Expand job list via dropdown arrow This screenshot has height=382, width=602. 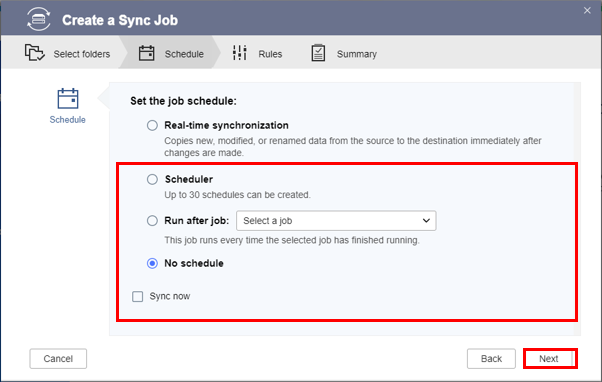pyautogui.click(x=426, y=221)
